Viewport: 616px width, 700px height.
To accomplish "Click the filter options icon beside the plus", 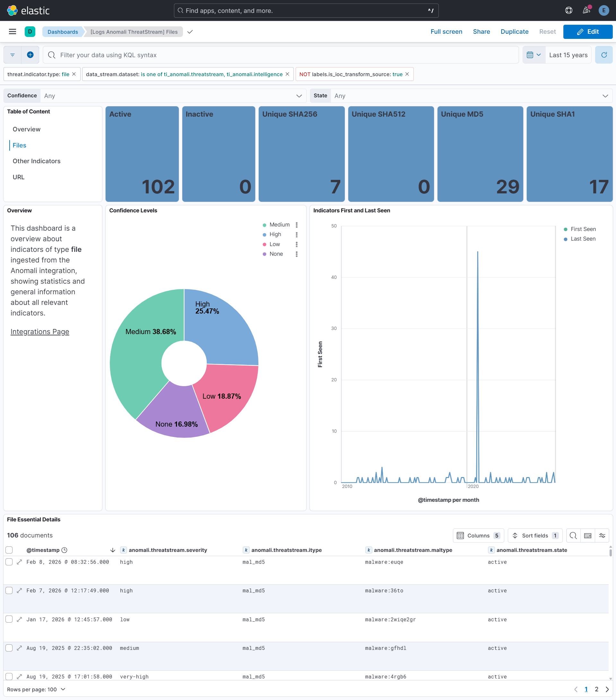I will click(12, 55).
